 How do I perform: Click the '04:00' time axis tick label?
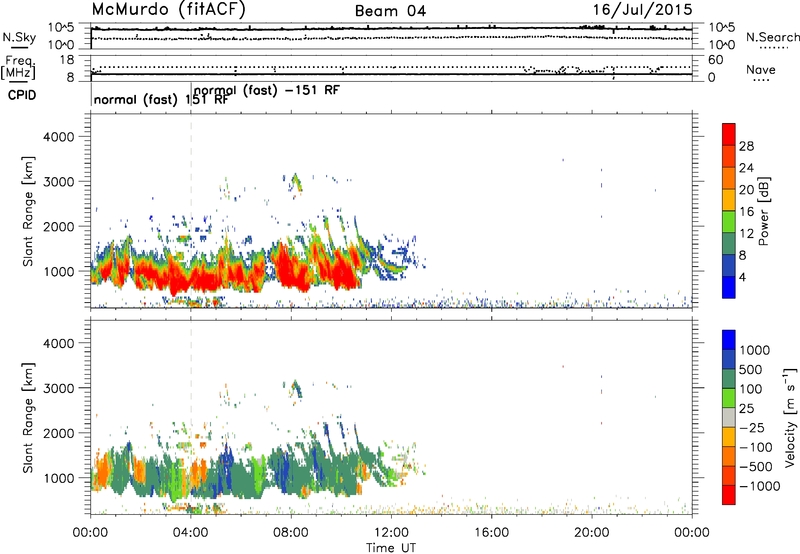190,533
